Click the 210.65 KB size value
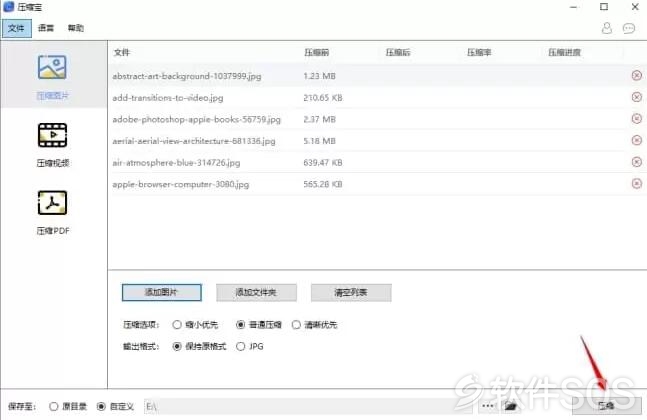 point(323,98)
